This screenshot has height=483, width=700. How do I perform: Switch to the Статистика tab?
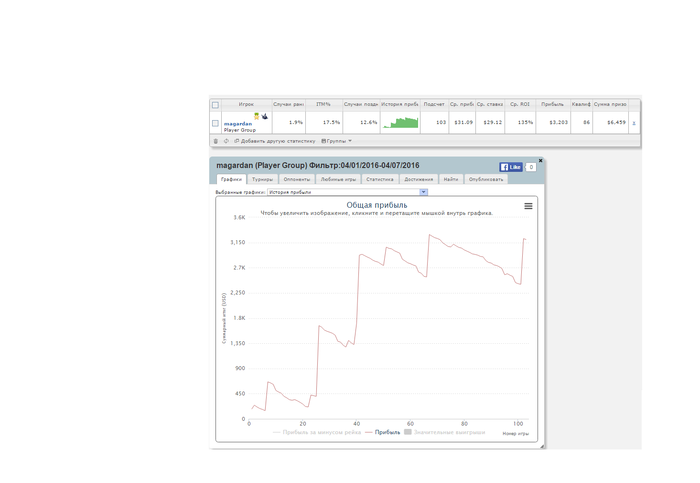(379, 179)
